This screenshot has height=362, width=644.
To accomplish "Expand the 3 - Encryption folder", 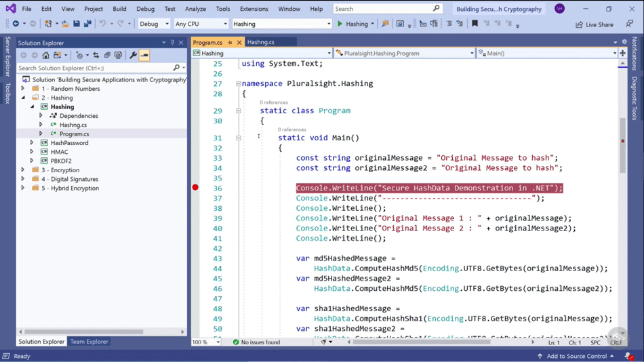I will (x=23, y=169).
